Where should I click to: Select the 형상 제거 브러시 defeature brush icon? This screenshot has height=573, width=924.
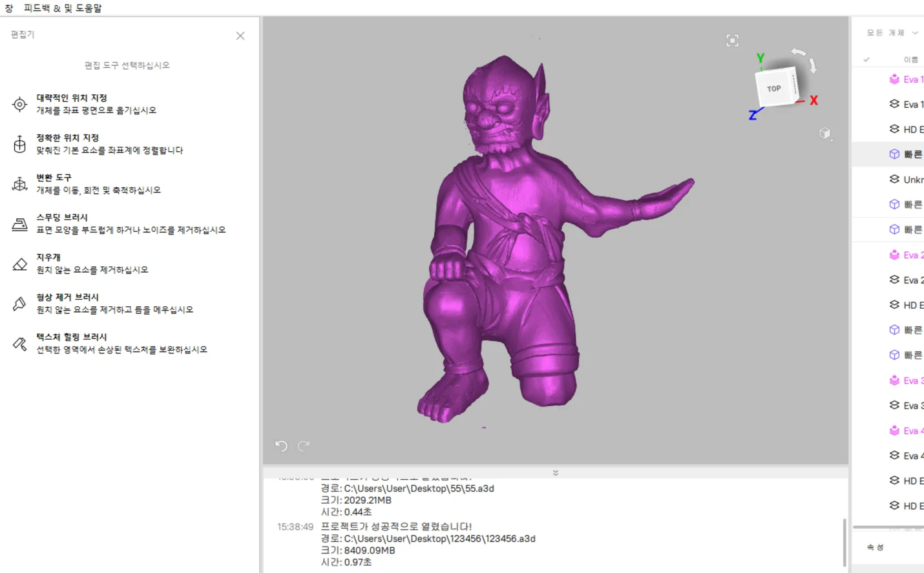[19, 304]
